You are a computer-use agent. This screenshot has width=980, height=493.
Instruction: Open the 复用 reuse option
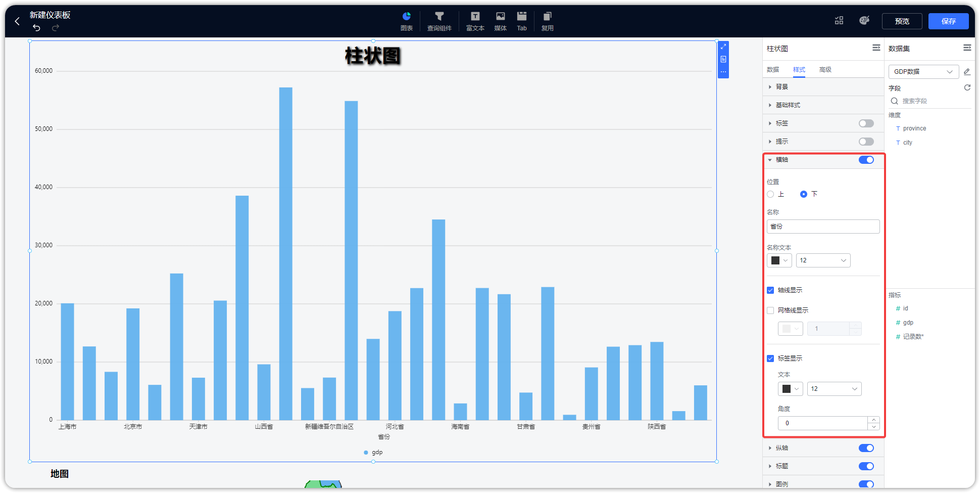tap(548, 21)
